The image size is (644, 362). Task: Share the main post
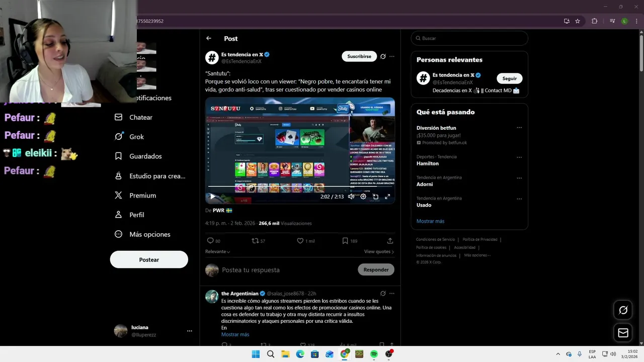point(390,241)
